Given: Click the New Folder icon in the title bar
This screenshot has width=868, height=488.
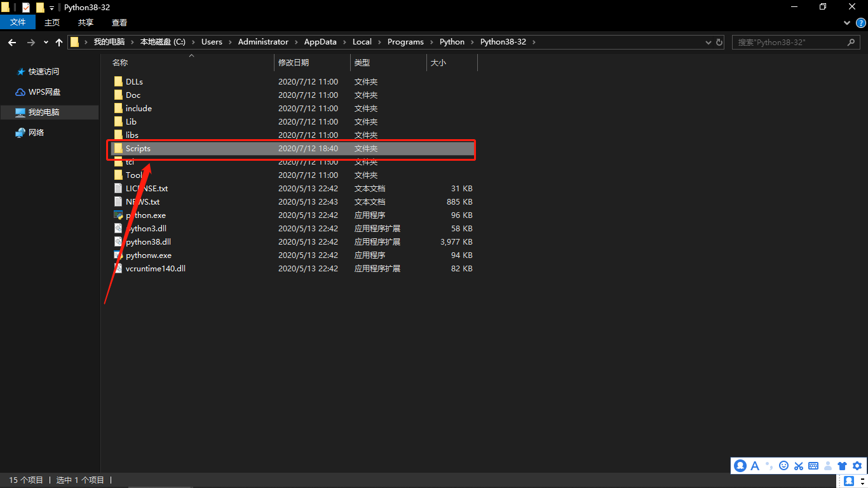Looking at the screenshot, I should click(41, 7).
